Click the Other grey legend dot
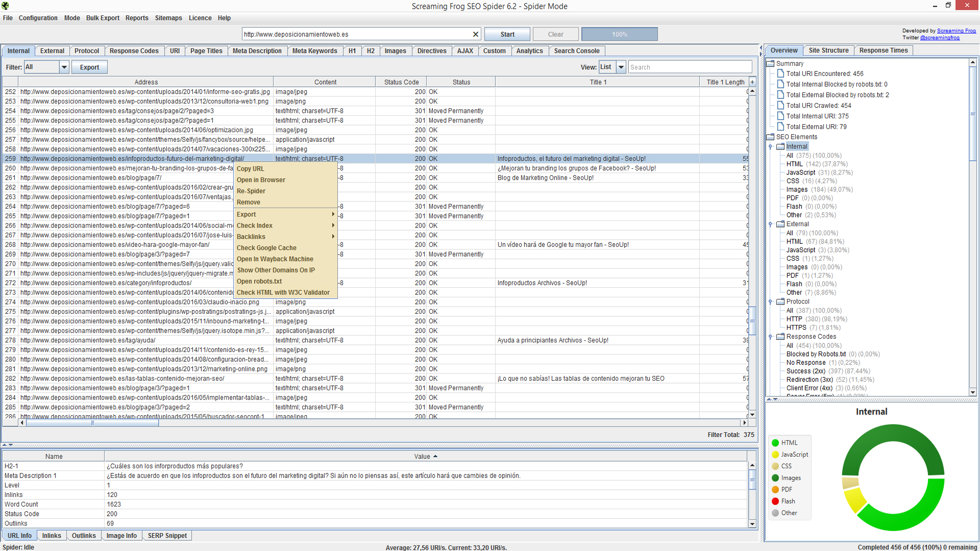This screenshot has height=551, width=980. tap(775, 513)
